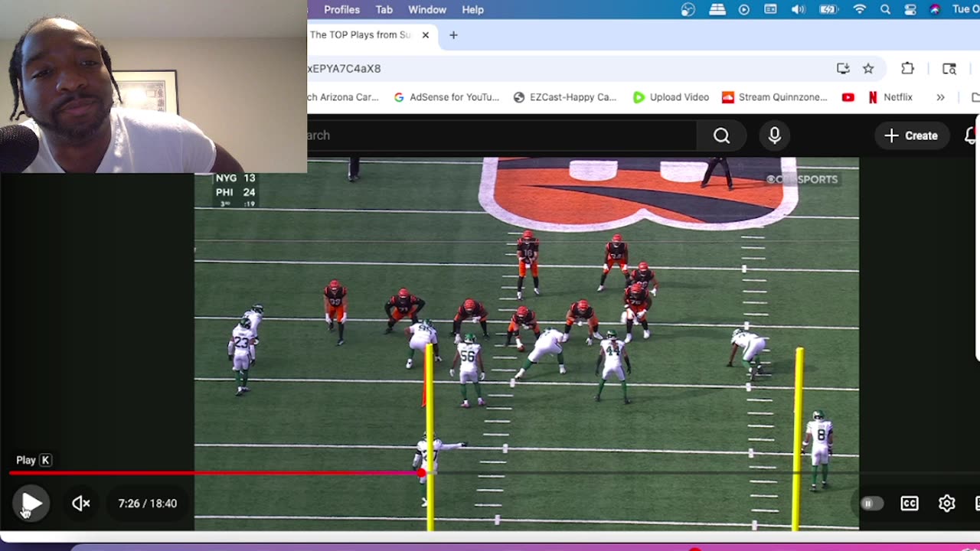This screenshot has width=980, height=551.
Task: Click the Siri icon in menu bar
Action: tap(935, 10)
